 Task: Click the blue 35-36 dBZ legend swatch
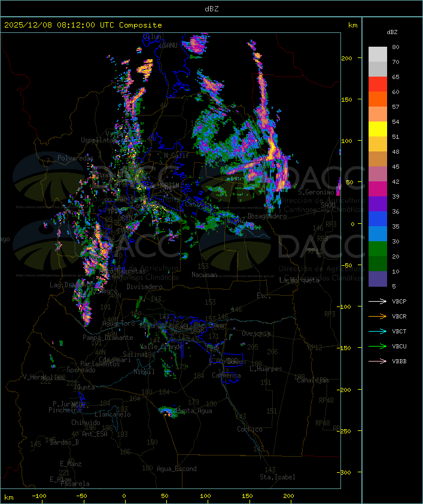378,219
